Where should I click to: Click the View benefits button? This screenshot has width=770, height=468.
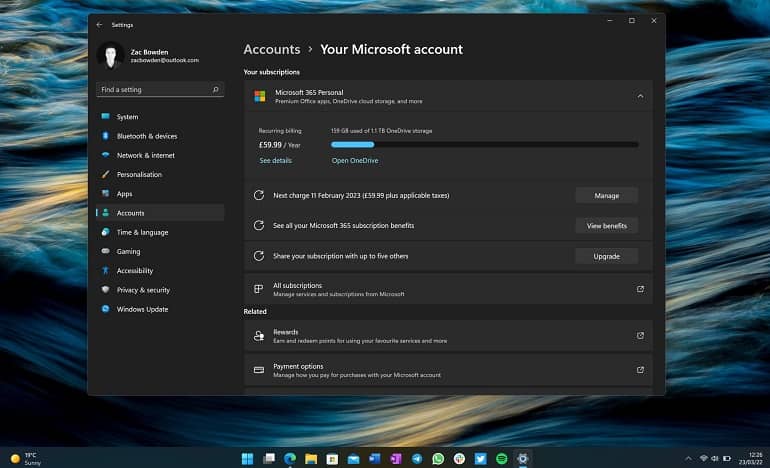606,226
